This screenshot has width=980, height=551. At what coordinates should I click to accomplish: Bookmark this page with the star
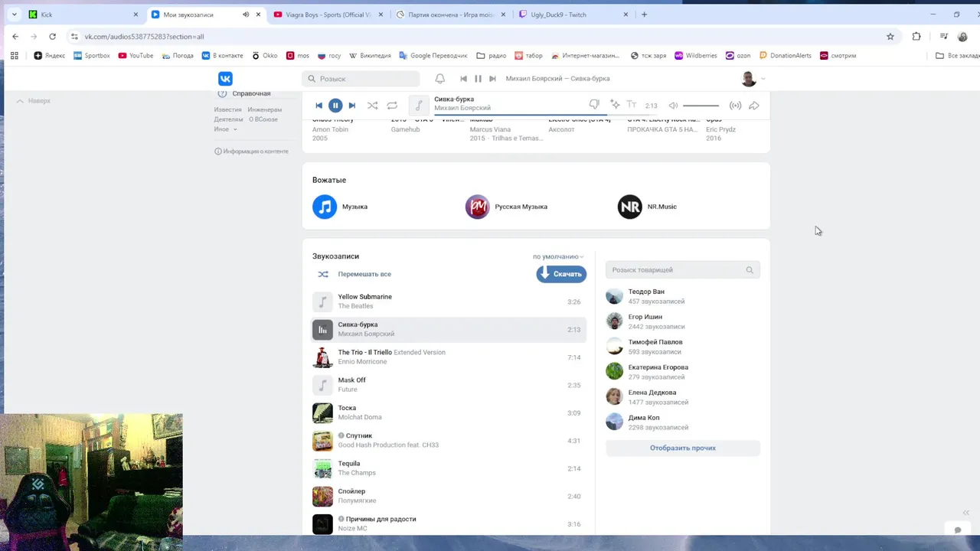click(890, 36)
